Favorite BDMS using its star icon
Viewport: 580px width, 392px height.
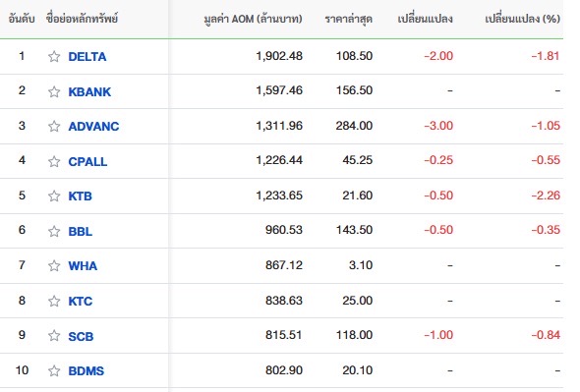(54, 370)
